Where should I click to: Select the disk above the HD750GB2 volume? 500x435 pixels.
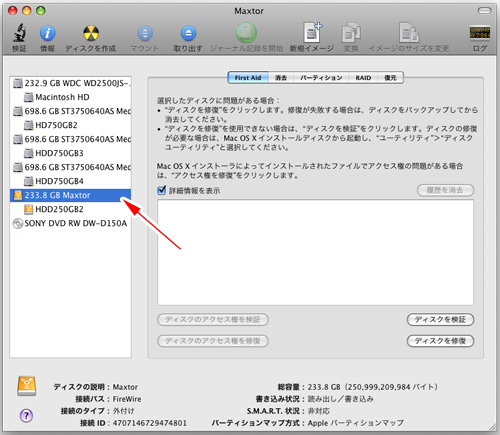click(71, 111)
